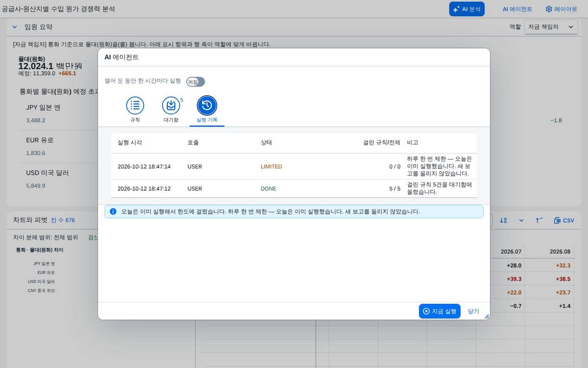
Task: Open the 역할 dropdown showing 자금 책임자
Action: (x=551, y=27)
